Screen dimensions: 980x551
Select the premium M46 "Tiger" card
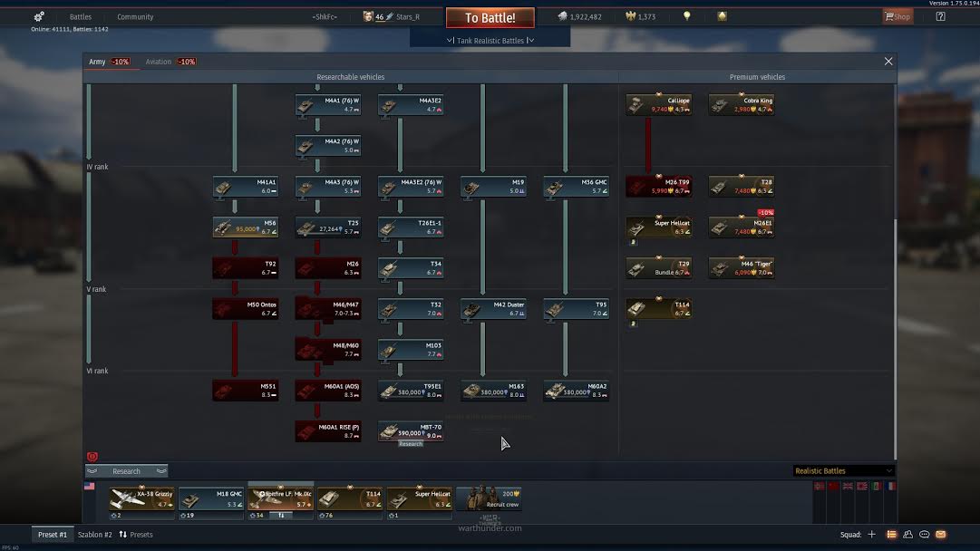pos(742,268)
